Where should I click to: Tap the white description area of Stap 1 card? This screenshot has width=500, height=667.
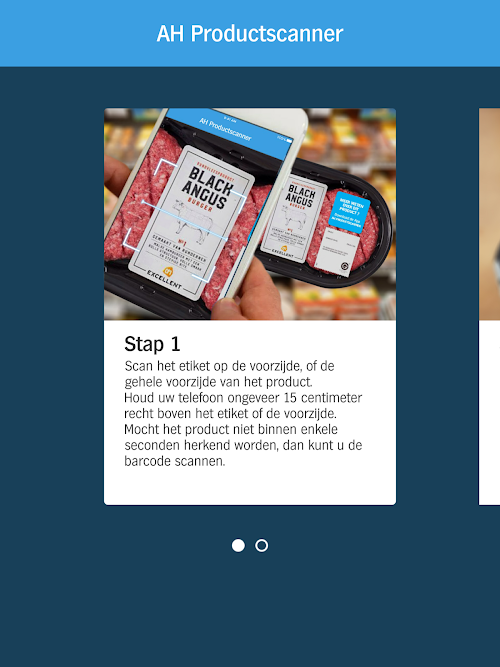tap(250, 413)
